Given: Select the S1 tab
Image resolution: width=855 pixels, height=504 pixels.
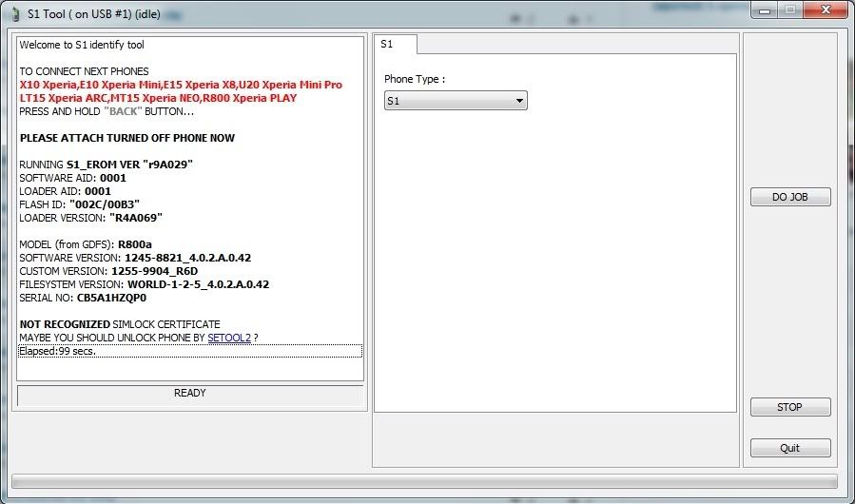Looking at the screenshot, I should [395, 44].
